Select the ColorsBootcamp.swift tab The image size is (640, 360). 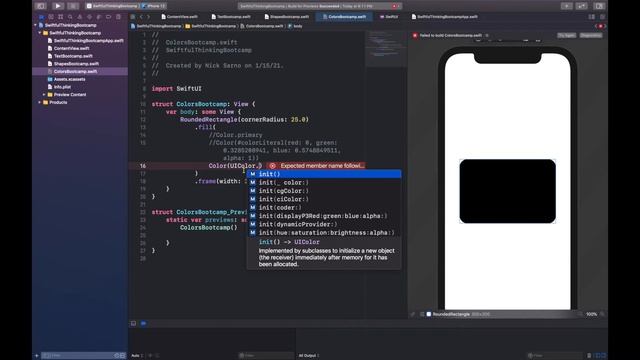(x=344, y=17)
